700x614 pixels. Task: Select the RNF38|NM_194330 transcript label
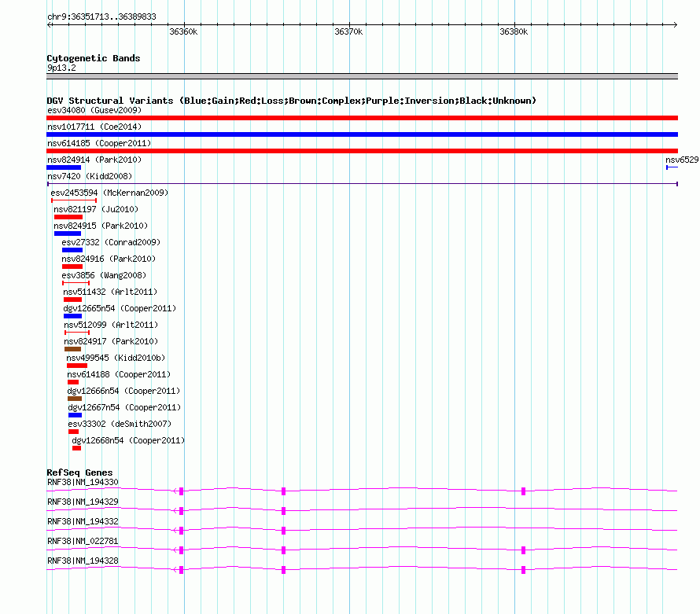coord(83,482)
